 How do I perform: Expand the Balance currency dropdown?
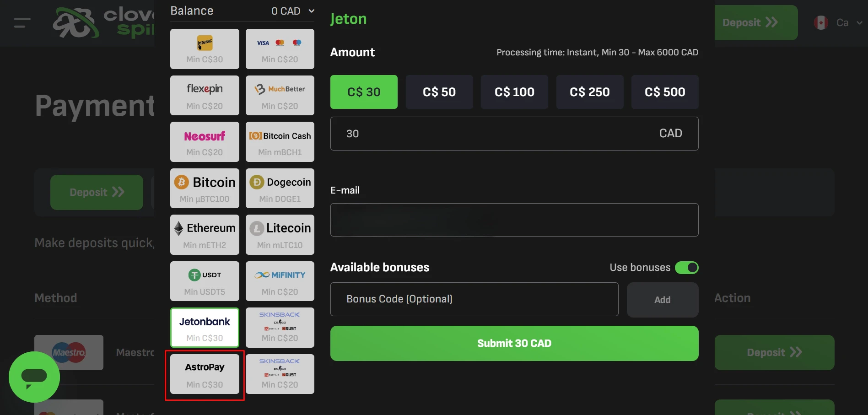[x=293, y=11]
